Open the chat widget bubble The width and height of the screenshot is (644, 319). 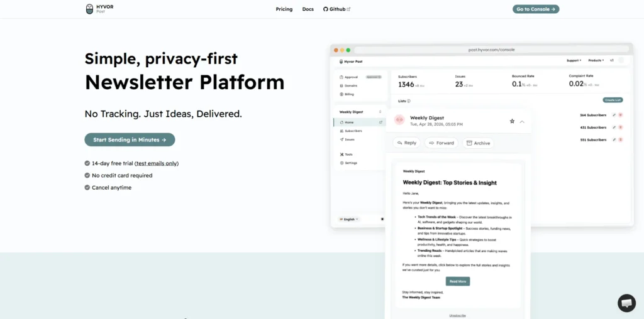(x=626, y=303)
